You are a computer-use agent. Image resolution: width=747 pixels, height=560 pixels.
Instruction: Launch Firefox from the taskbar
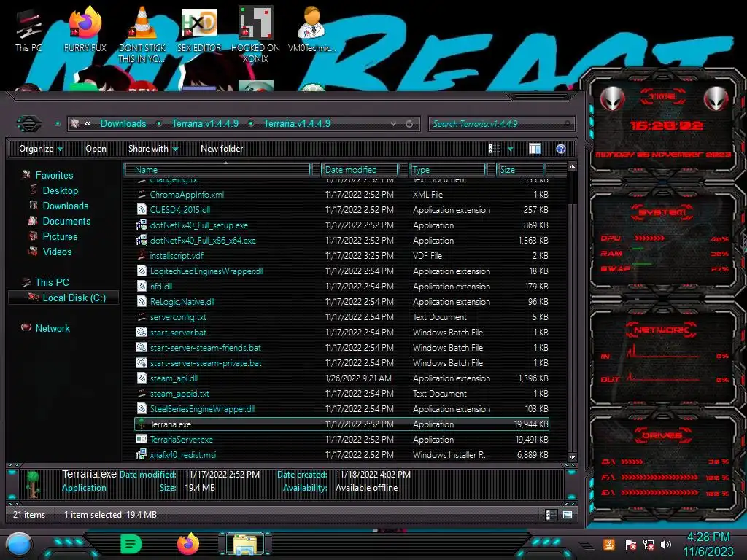click(188, 544)
